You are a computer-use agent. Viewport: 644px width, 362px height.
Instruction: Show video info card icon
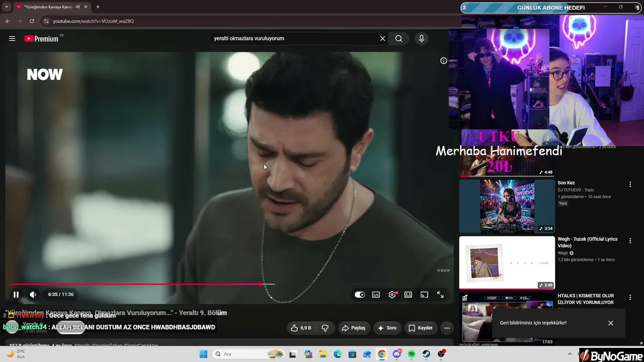[444, 61]
